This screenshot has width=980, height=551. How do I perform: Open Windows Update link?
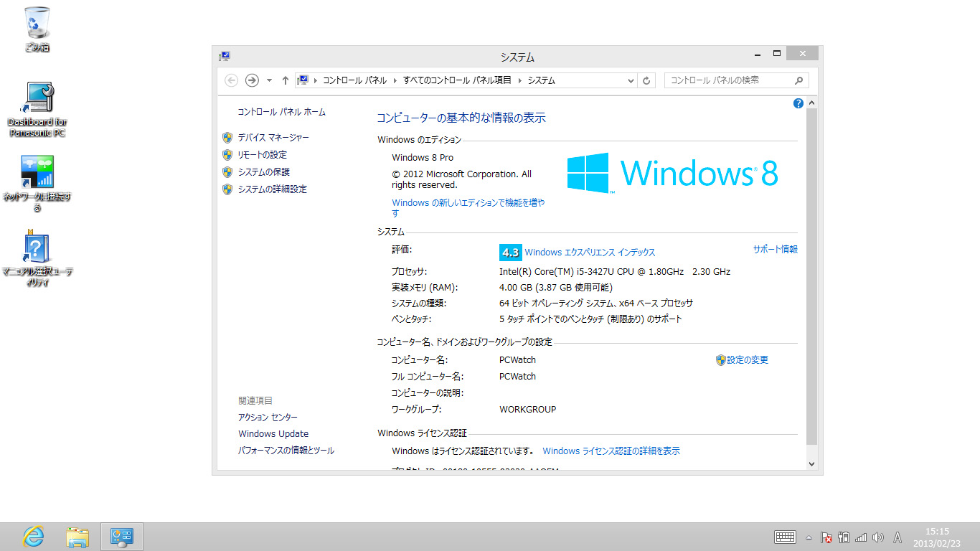[x=273, y=434]
